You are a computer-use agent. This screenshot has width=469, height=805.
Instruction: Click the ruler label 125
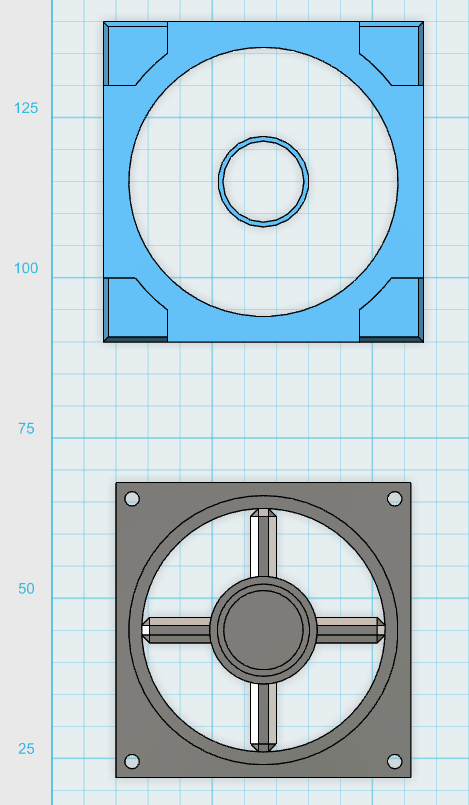[x=26, y=108]
